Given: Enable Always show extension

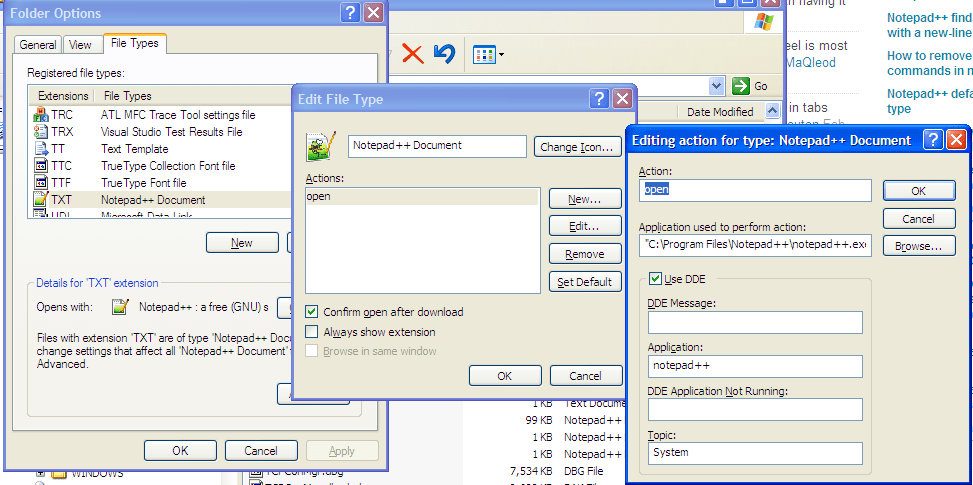Looking at the screenshot, I should tap(312, 332).
